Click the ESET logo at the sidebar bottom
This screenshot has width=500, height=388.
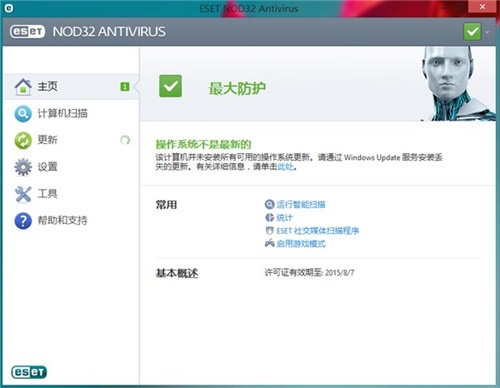pyautogui.click(x=29, y=372)
